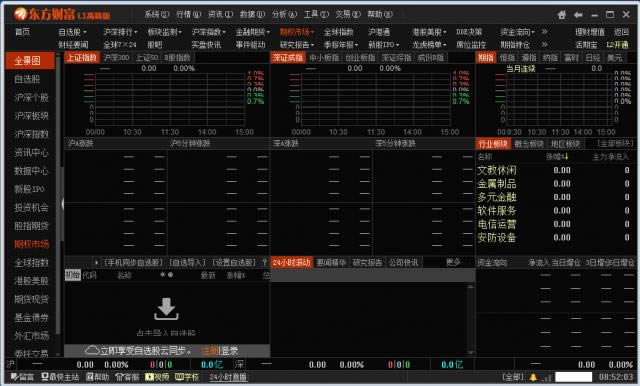Click the signal strength icon in status bar
This screenshot has width=640, height=386.
click(x=547, y=377)
